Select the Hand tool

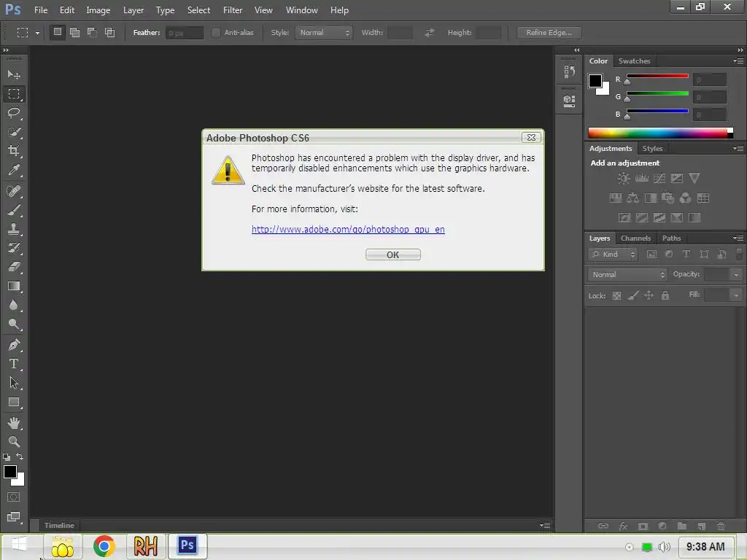[x=14, y=423]
